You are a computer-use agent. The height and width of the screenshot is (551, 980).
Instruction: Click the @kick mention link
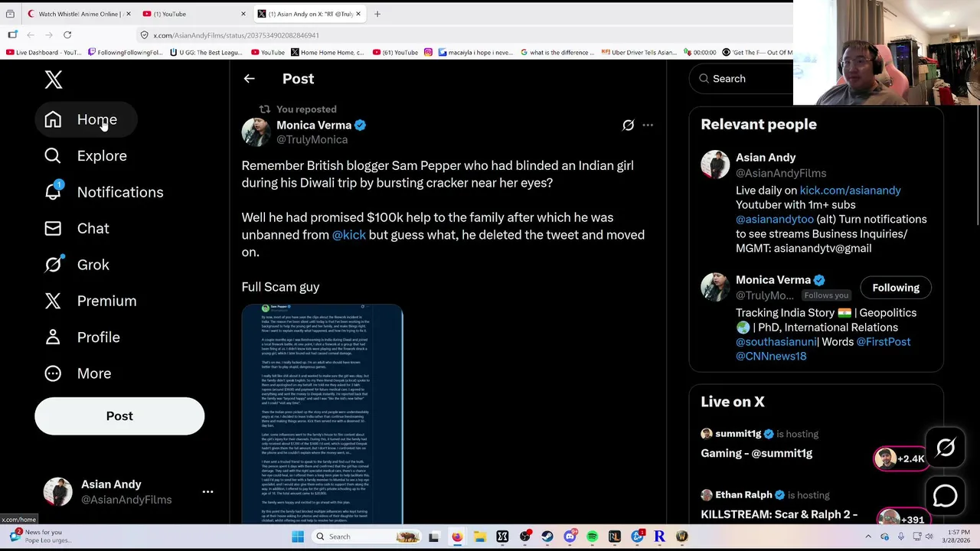click(x=348, y=235)
